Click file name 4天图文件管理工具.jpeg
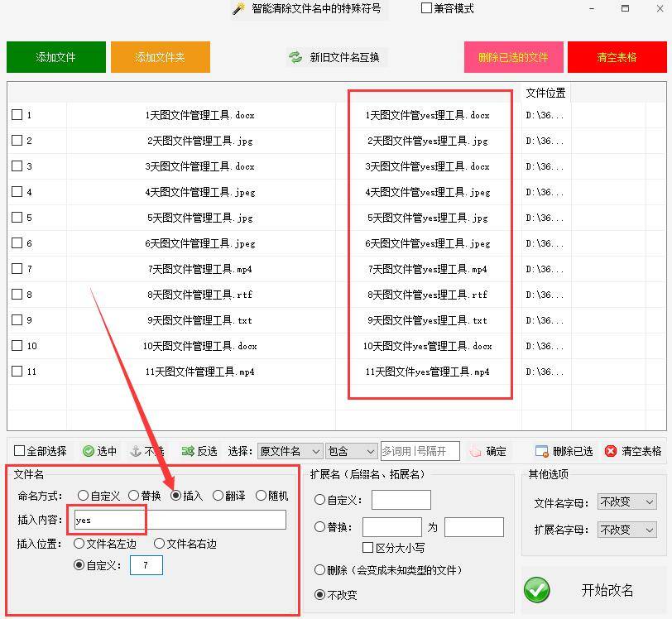The height and width of the screenshot is (619, 672). coord(199,192)
